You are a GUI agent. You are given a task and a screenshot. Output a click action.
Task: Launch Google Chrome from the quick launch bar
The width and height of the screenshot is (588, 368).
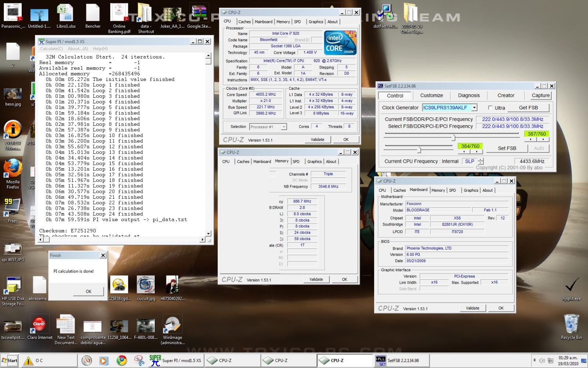[122, 361]
